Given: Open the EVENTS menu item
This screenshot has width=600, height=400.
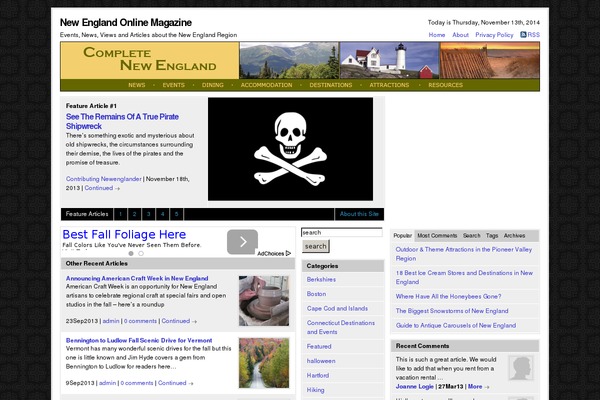Looking at the screenshot, I should click(x=173, y=85).
